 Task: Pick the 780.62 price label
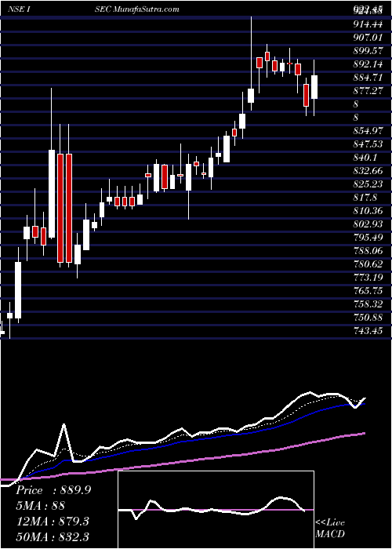368,264
